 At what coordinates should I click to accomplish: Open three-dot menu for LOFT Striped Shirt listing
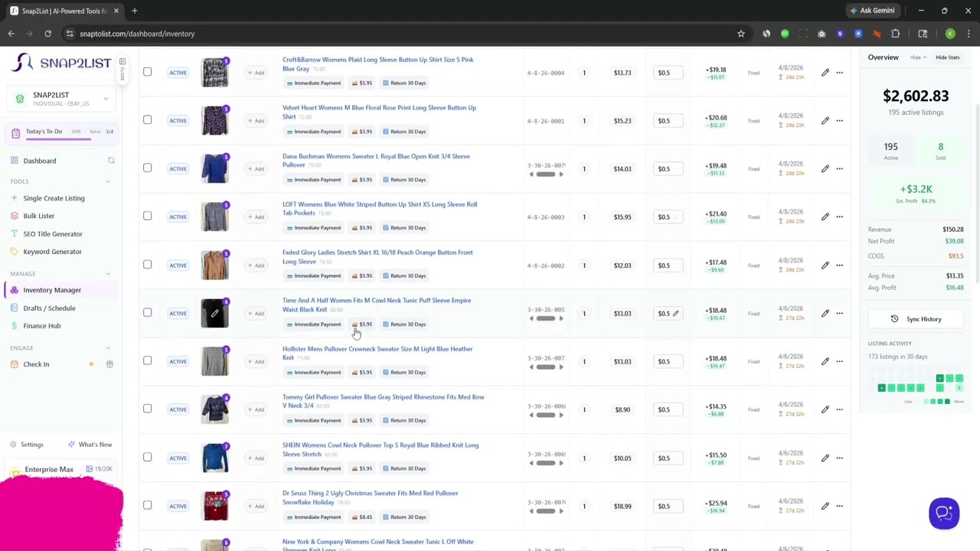coord(839,217)
